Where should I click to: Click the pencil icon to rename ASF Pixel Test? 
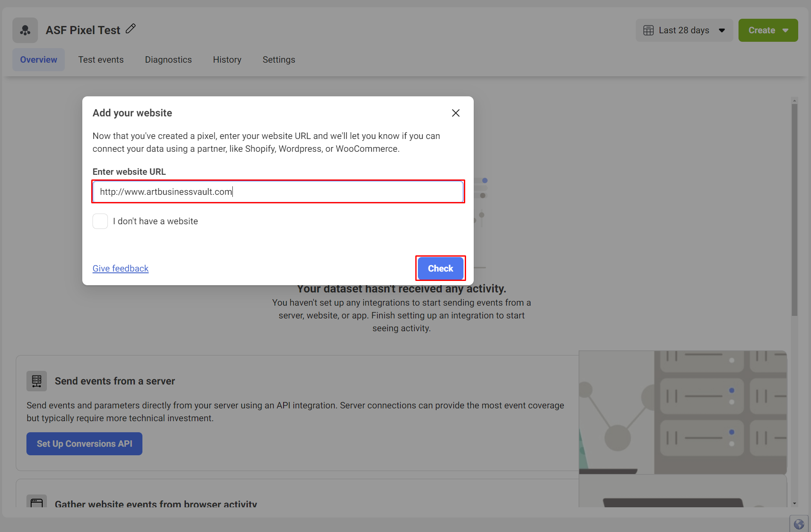click(130, 29)
